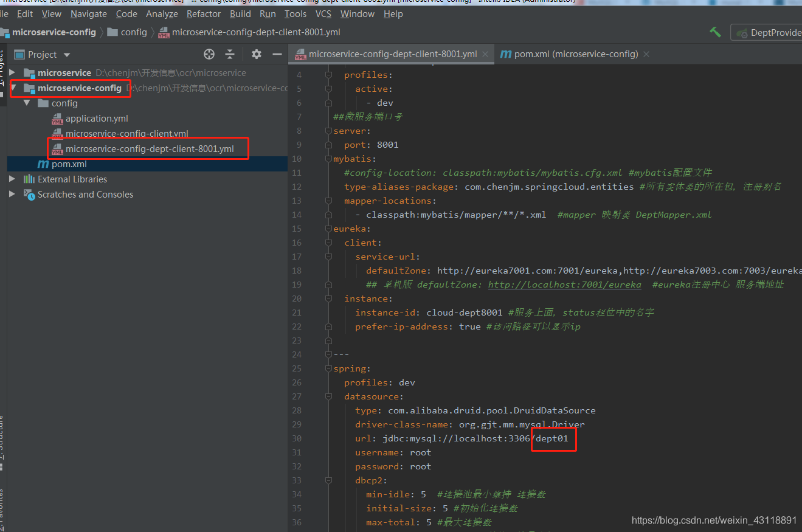Open the VCS menu

pyautogui.click(x=323, y=13)
